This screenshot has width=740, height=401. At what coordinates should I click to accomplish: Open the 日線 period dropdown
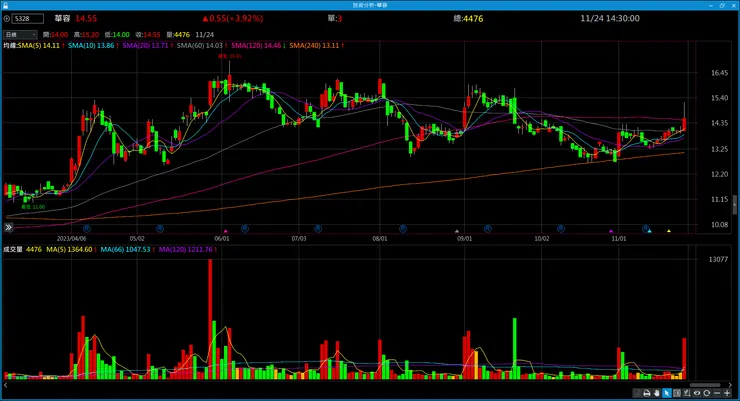(20, 34)
